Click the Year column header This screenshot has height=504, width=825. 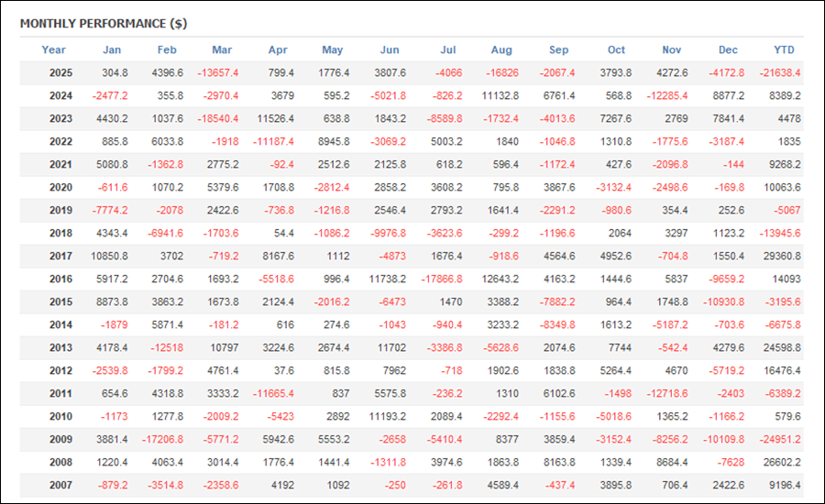pos(54,49)
